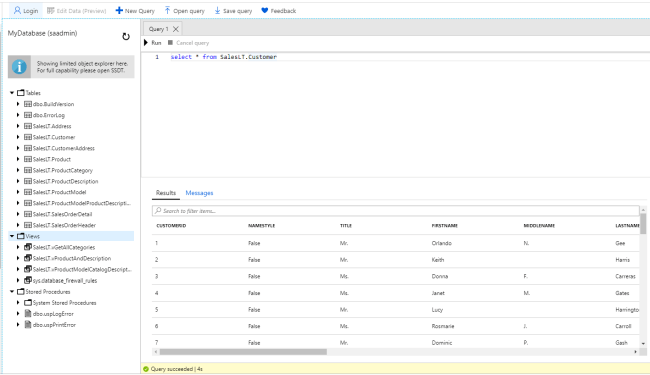Image resolution: width=650 pixels, height=375 pixels.
Task: Click the search magnifier icon in results
Action: click(x=158, y=210)
